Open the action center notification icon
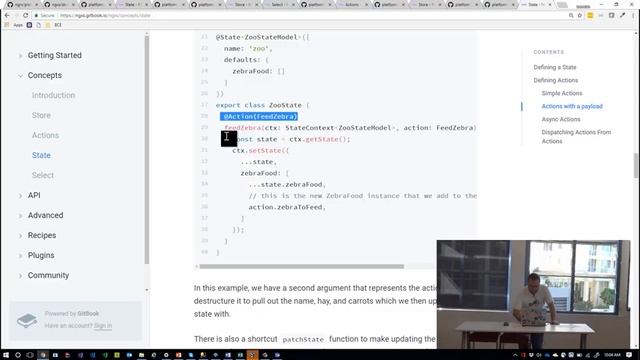Viewport: 640px width, 360px height. [629, 355]
